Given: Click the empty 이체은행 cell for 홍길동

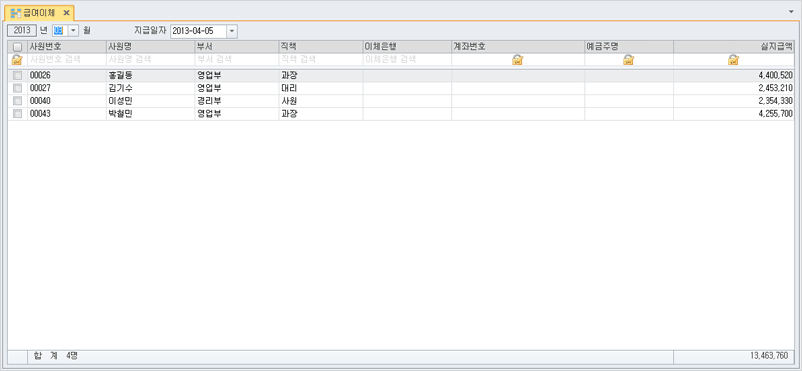Looking at the screenshot, I should pyautogui.click(x=407, y=76).
